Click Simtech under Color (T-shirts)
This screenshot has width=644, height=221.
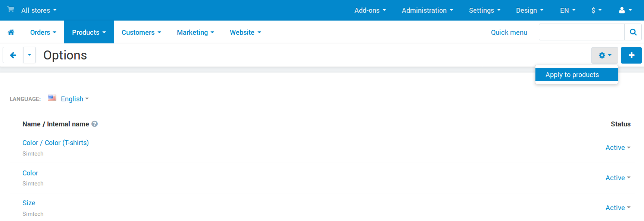pyautogui.click(x=33, y=154)
